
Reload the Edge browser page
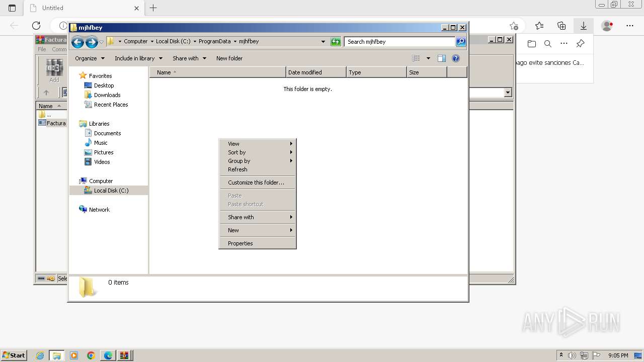[x=36, y=26]
